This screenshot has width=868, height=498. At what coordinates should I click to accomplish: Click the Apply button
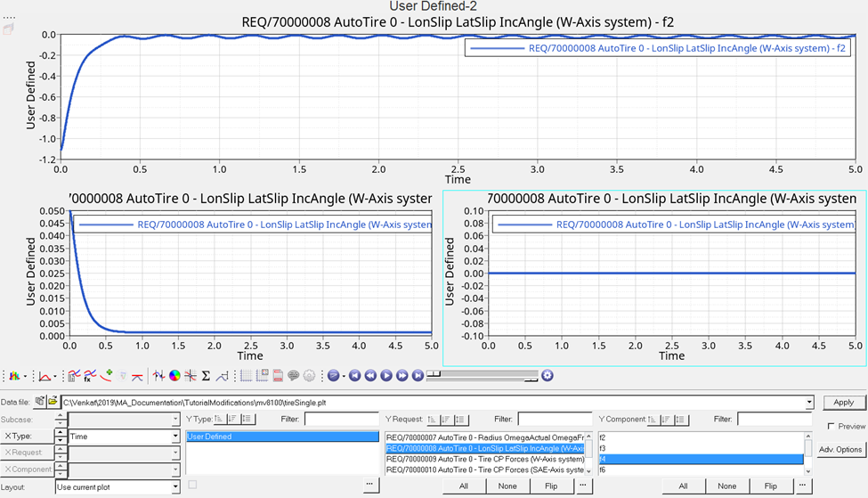[x=843, y=403]
